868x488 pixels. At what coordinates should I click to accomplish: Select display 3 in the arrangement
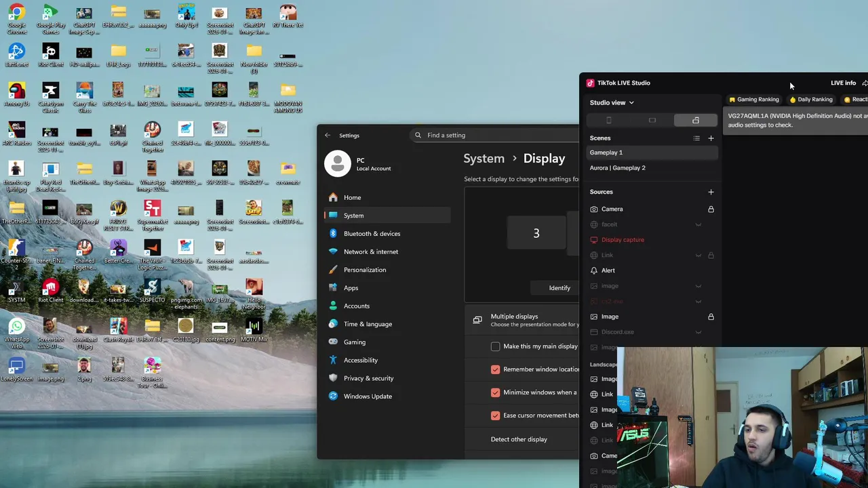coord(536,233)
